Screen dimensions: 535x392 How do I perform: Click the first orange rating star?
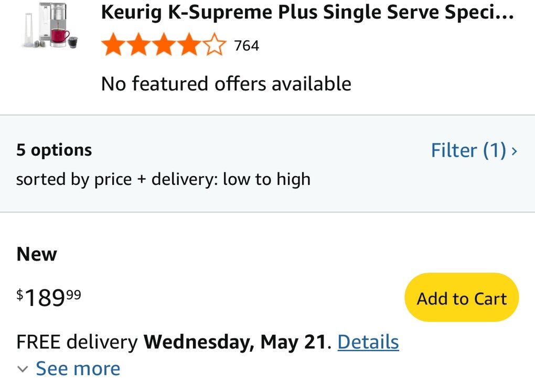tap(112, 46)
